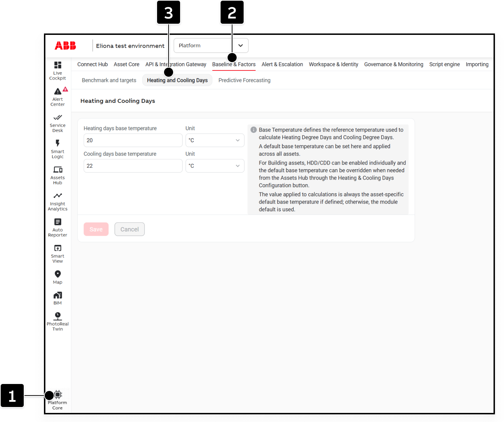Switch to the Importing tab
This screenshot has height=422, width=504.
[477, 64]
